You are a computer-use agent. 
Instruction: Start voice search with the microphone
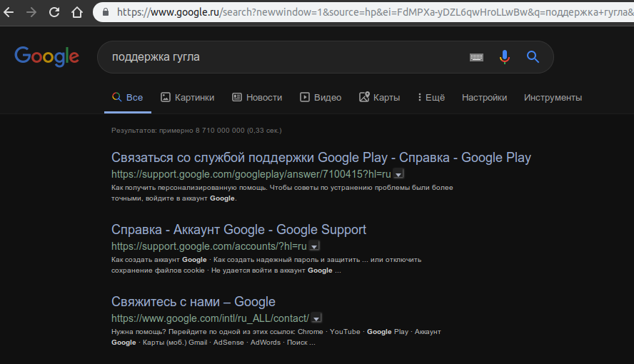pos(504,57)
